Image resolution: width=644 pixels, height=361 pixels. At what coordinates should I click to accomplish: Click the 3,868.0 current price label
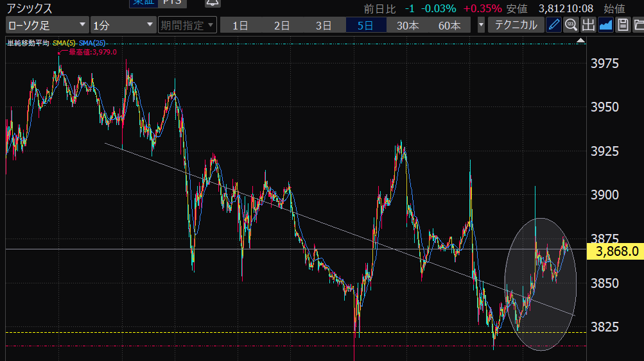(614, 251)
